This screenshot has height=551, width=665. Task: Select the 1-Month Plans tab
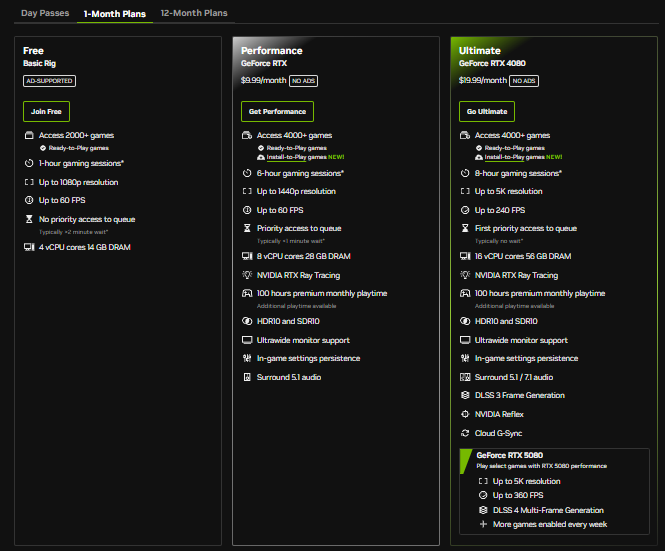point(115,14)
